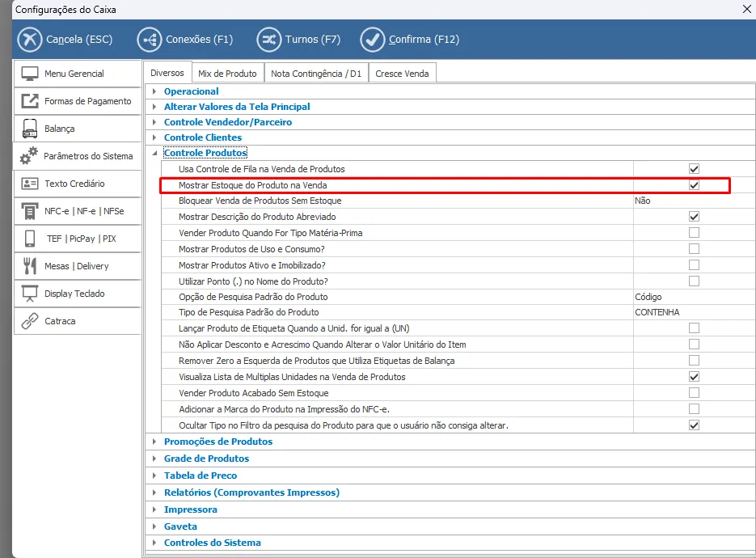Collapse the Controle Produtos section

(x=155, y=153)
